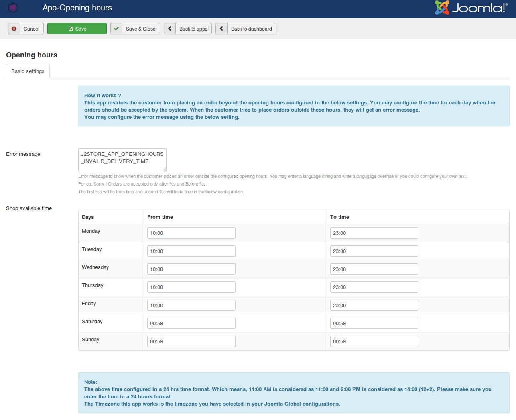Edit the Thursday From time box

(x=191, y=287)
